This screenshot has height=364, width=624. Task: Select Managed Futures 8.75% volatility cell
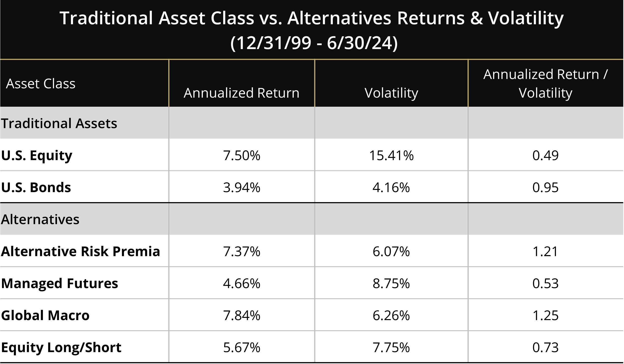[391, 283]
